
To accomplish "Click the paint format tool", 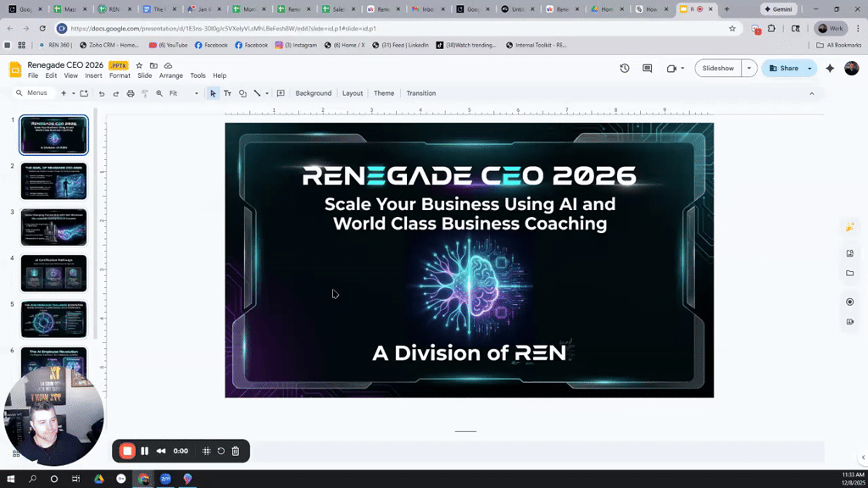I will [144, 93].
